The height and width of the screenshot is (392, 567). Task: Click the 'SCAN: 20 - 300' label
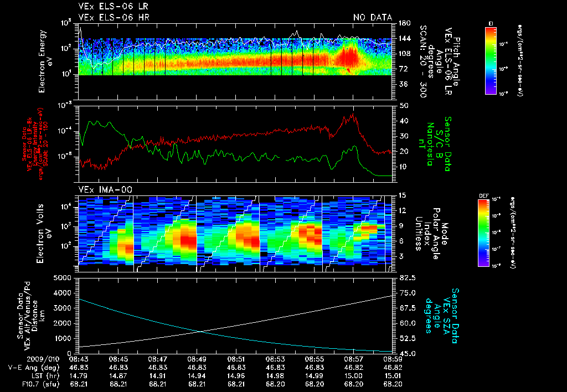(x=422, y=61)
